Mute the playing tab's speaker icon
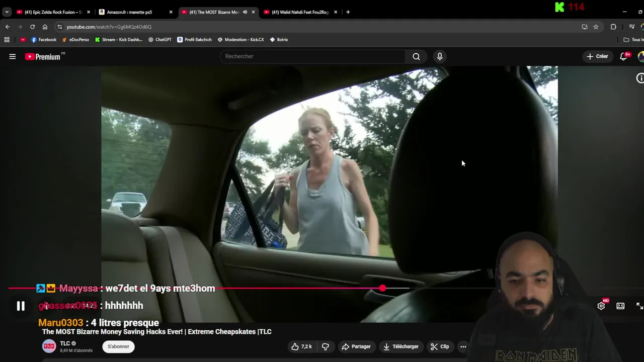 pos(245,12)
